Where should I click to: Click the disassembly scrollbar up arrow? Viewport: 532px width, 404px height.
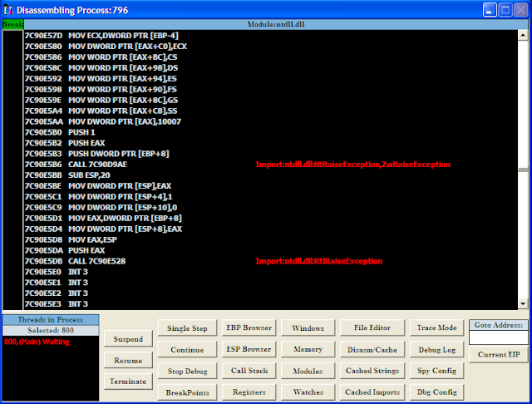click(x=523, y=35)
